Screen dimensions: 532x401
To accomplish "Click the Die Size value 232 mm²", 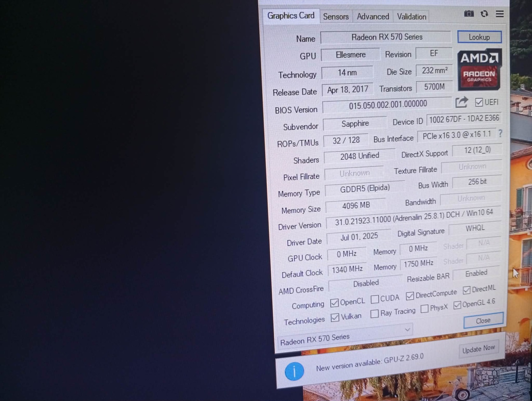I will [x=434, y=71].
